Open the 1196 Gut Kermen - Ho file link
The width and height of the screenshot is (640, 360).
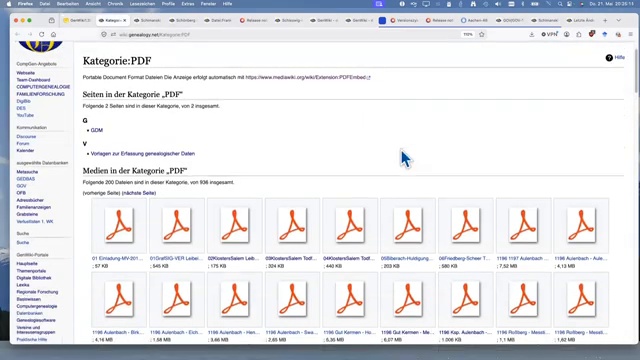[349, 332]
